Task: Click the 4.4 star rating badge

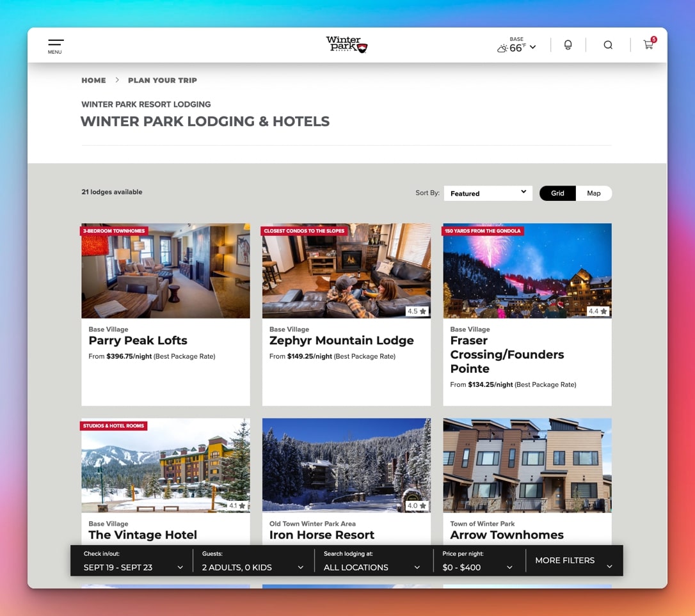Action: [598, 312]
